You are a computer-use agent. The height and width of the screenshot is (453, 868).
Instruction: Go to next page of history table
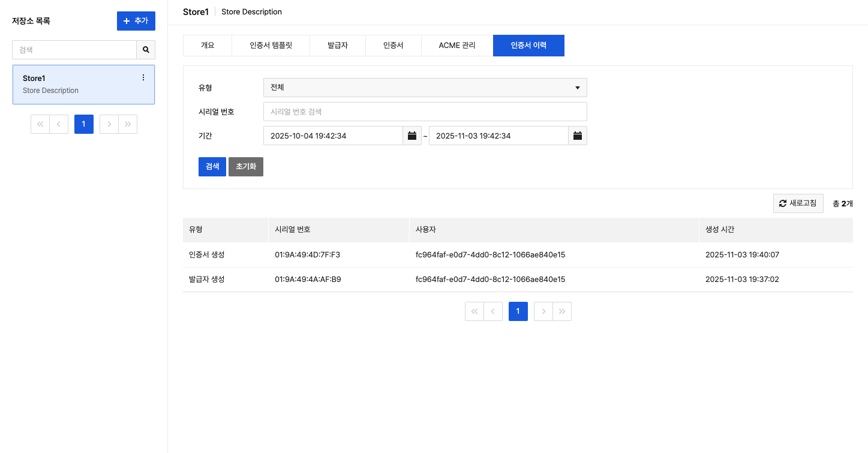pos(543,311)
